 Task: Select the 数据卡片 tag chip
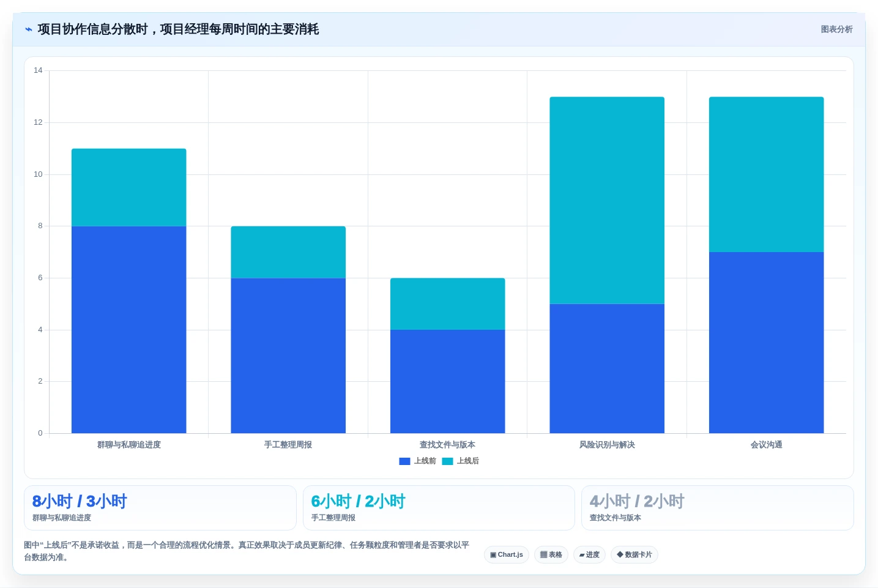pos(634,555)
